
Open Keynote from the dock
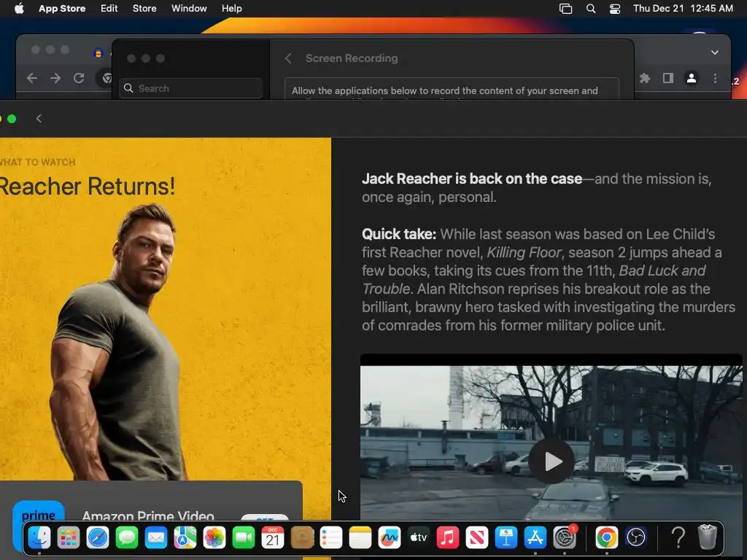coord(506,538)
